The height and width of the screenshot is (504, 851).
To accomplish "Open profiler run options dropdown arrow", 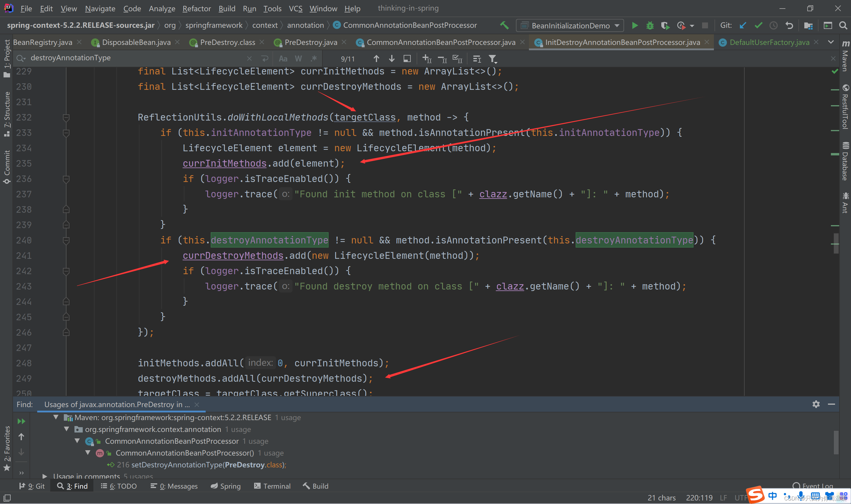I will [692, 26].
